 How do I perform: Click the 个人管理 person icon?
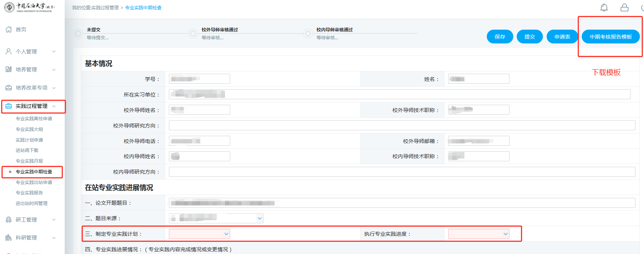point(9,52)
